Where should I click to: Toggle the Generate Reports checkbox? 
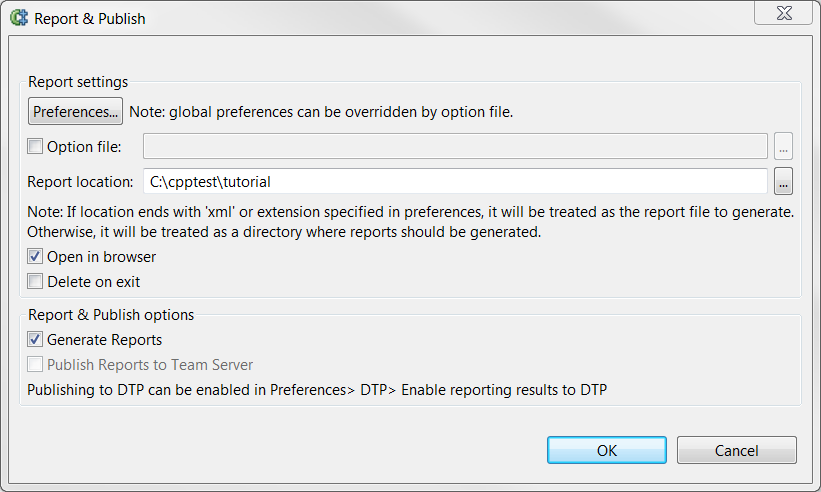pos(35,339)
